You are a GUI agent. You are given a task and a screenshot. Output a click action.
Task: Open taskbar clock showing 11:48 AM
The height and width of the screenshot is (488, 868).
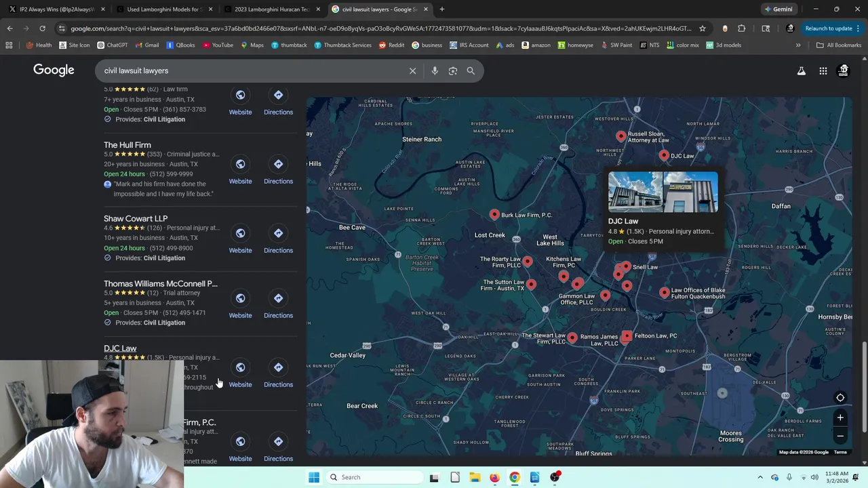[x=837, y=477]
